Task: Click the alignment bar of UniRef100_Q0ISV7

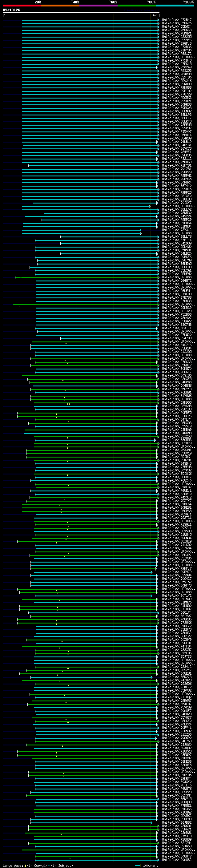Action: (x=95, y=203)
